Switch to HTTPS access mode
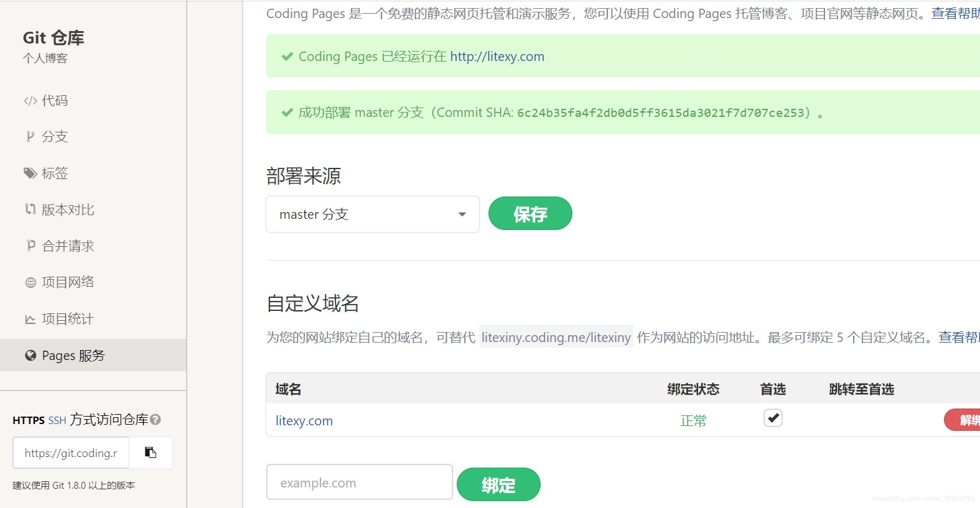 [x=29, y=420]
